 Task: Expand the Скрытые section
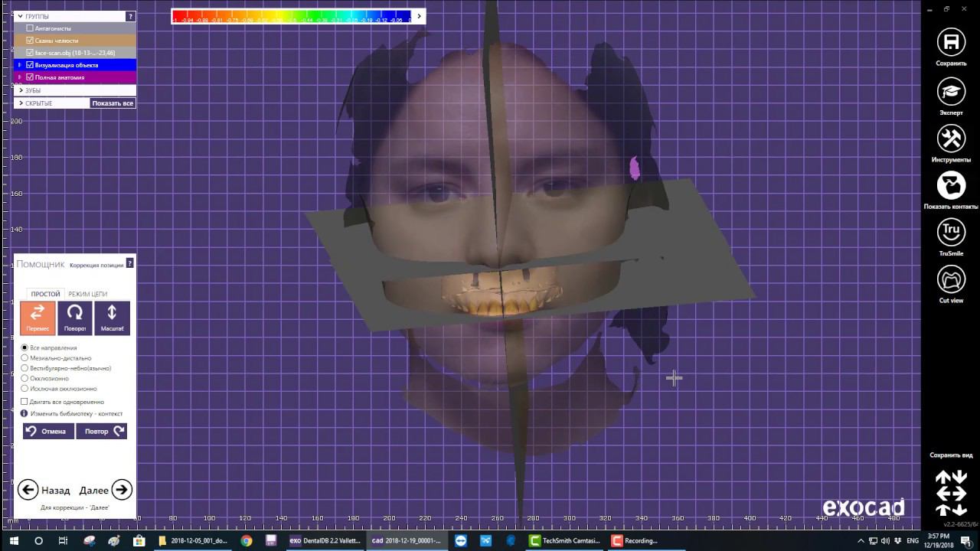point(21,103)
